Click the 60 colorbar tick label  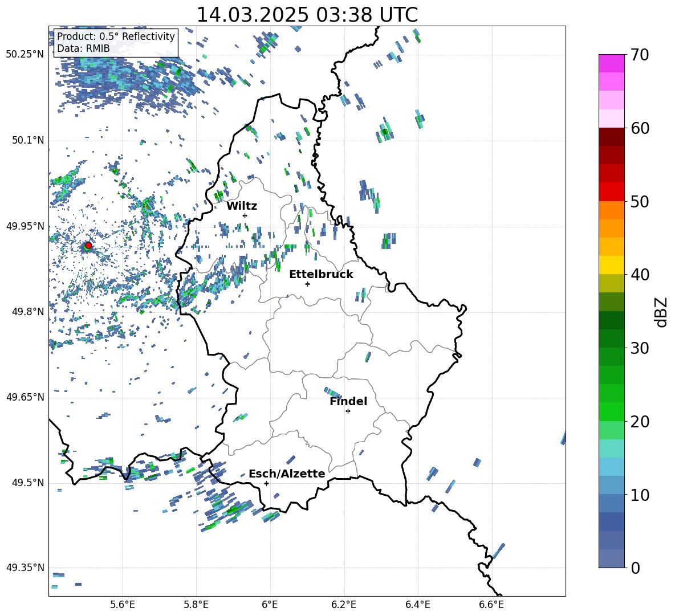640,128
